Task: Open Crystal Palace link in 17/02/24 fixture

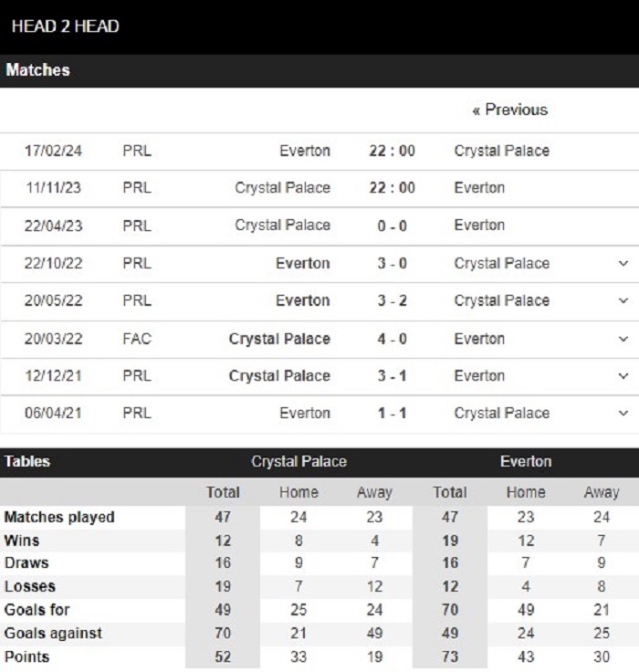Action: click(x=502, y=151)
